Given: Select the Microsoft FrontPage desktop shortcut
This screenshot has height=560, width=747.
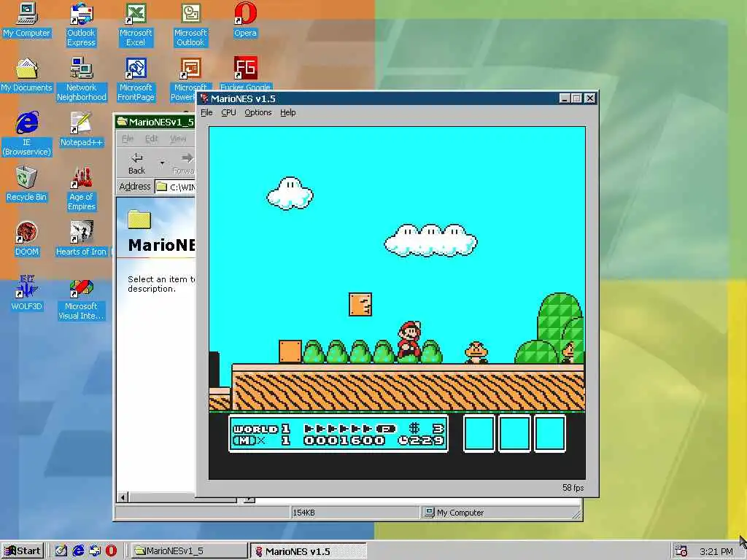Looking at the screenshot, I should tap(136, 79).
